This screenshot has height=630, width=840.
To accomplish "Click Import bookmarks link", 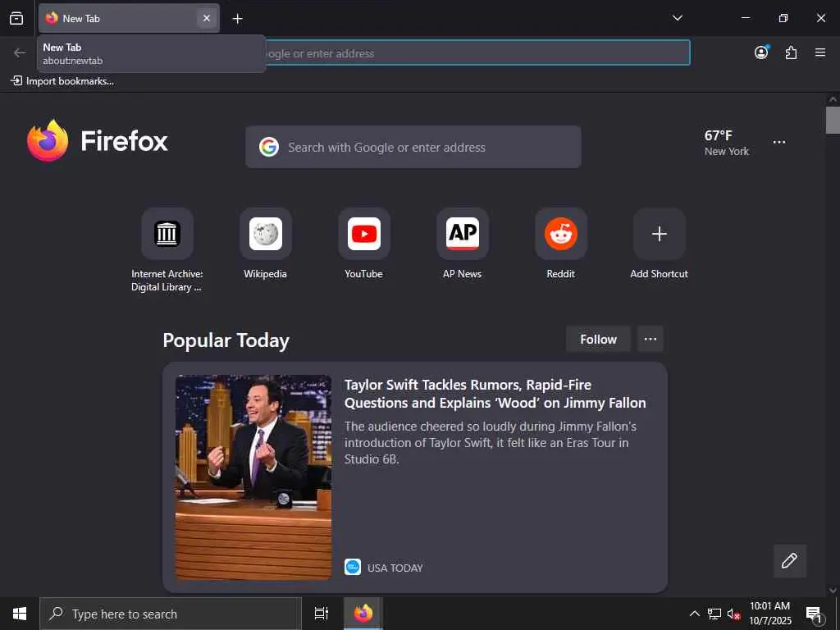I will 62,81.
